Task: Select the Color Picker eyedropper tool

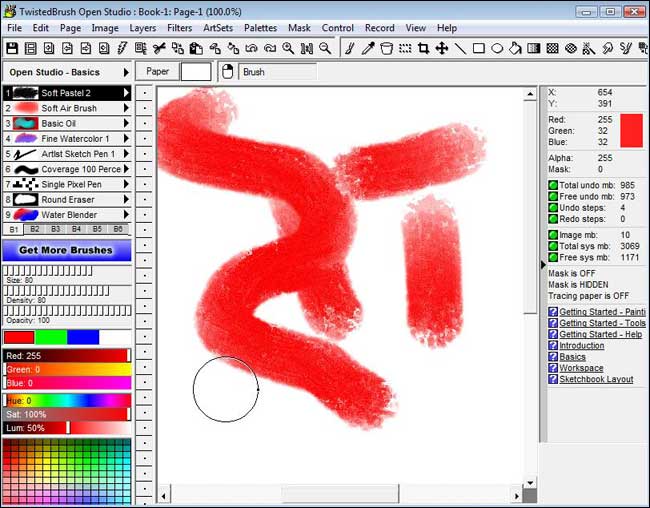Action: pyautogui.click(x=368, y=49)
